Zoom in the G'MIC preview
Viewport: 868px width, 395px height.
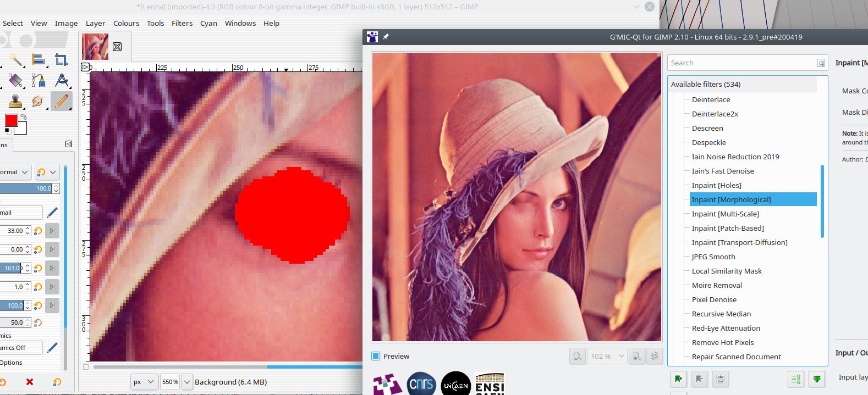[x=636, y=356]
